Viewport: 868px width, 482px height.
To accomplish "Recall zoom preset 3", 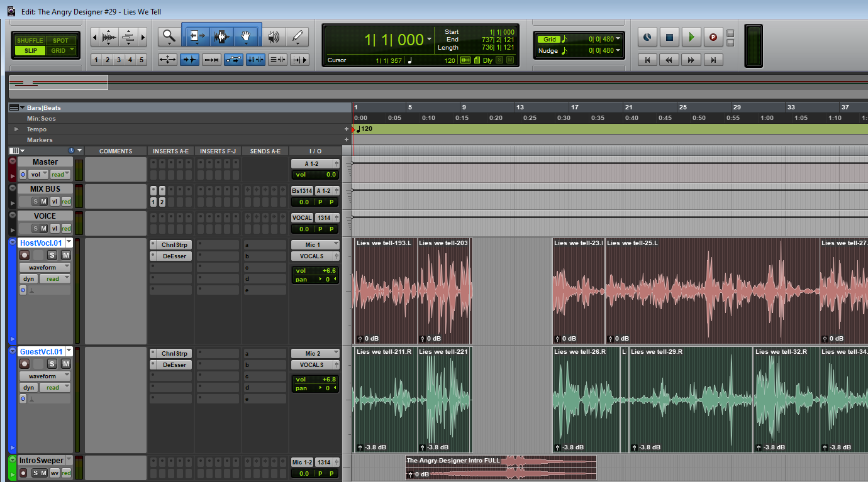I will 119,60.
